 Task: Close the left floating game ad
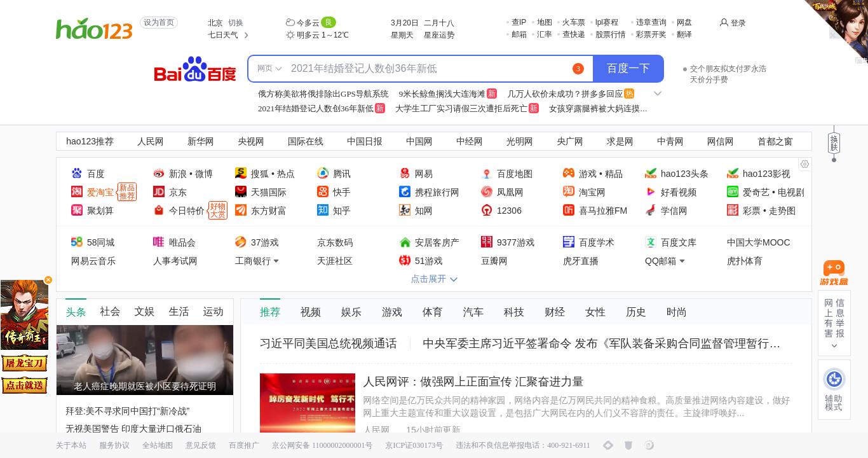(48, 280)
